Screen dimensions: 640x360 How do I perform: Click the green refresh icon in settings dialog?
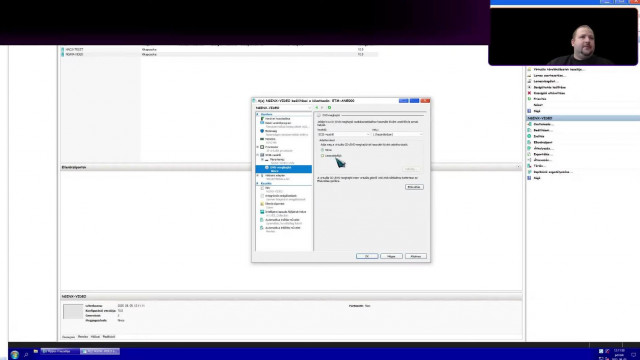tap(329, 108)
